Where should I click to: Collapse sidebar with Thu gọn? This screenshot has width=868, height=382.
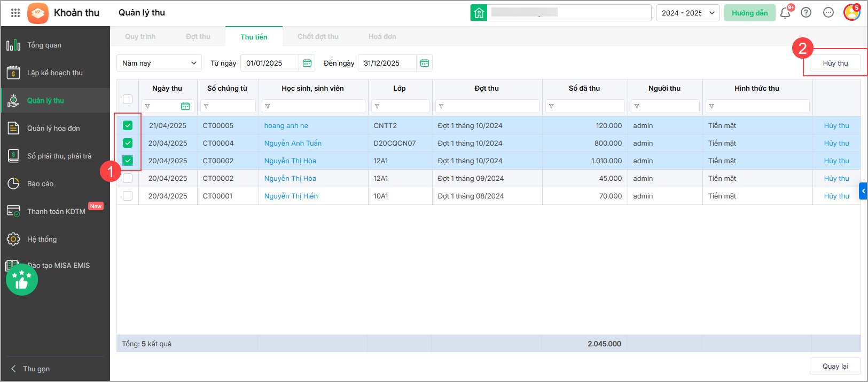(x=36, y=369)
